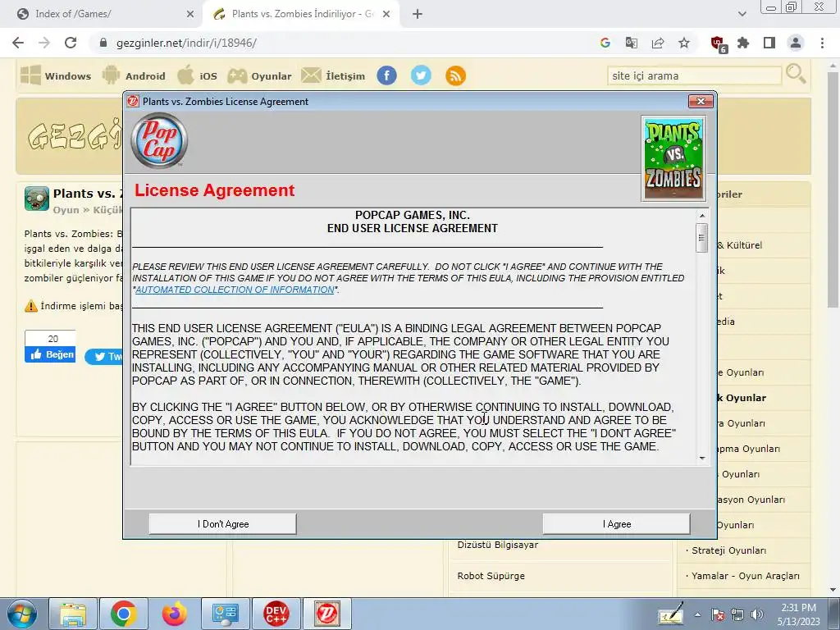Open the Chrome profile avatar

pyautogui.click(x=796, y=43)
